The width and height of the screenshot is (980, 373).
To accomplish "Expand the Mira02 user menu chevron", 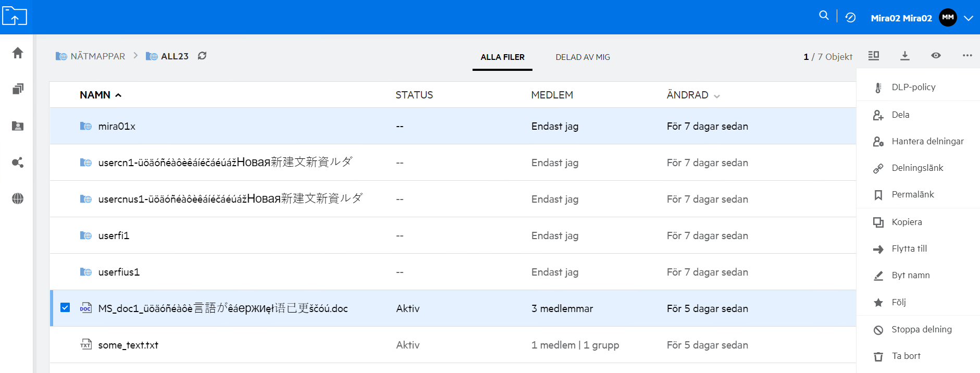I will 969,18.
